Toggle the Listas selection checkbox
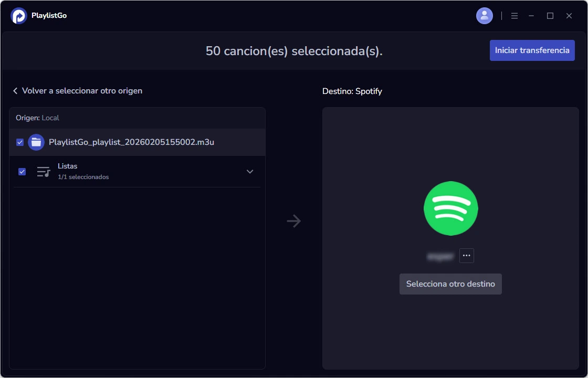 tap(22, 171)
